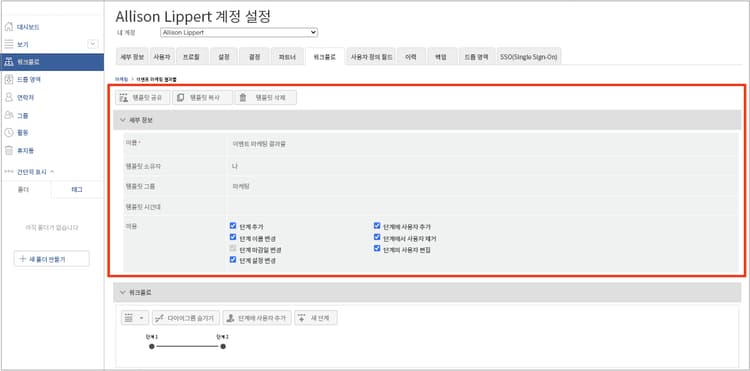The image size is (750, 371).
Task: Click the 템플릿 그룹 value 마케팅
Action: pos(241,186)
